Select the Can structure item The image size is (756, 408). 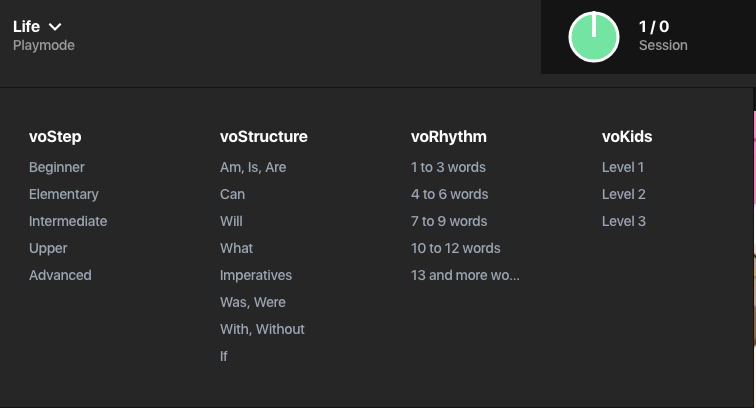pos(232,194)
